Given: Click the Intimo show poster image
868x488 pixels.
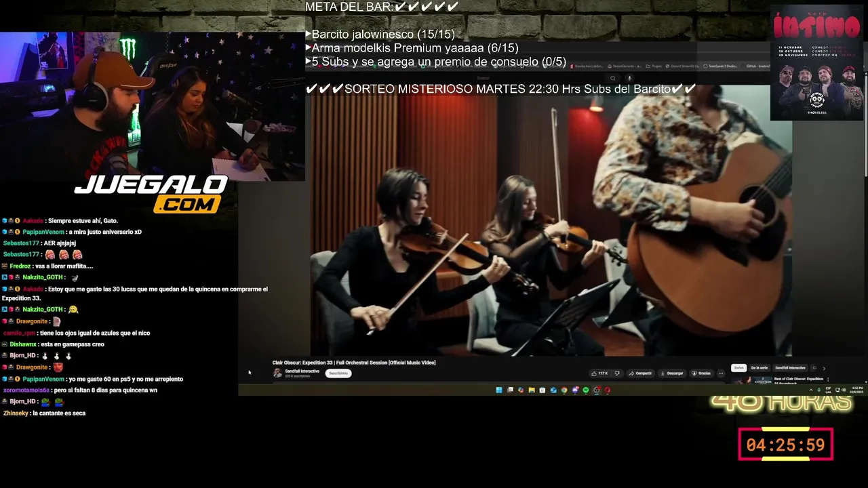Looking at the screenshot, I should click(816, 63).
